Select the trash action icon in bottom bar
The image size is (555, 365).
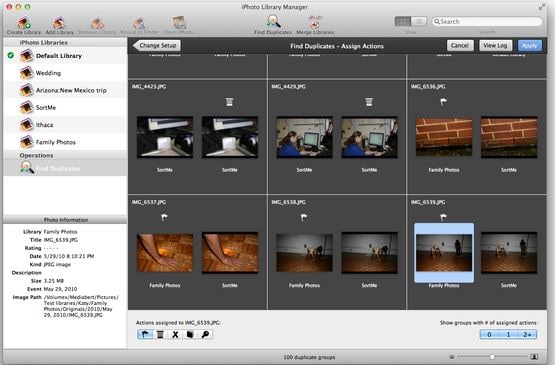pos(160,334)
